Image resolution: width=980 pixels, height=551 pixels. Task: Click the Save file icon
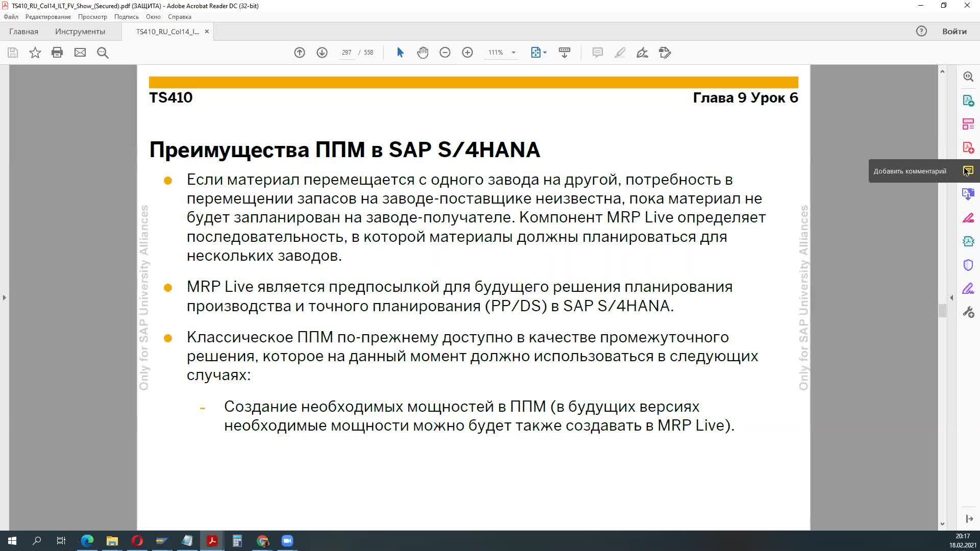pyautogui.click(x=13, y=53)
